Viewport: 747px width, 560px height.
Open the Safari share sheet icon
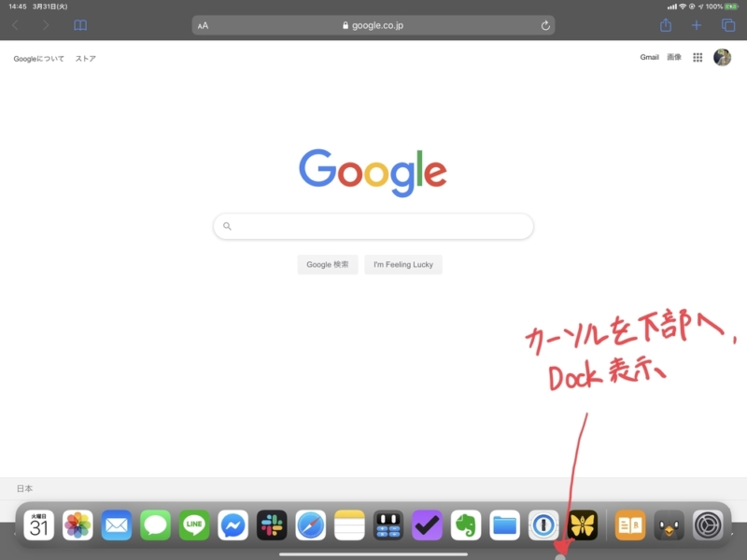[666, 25]
